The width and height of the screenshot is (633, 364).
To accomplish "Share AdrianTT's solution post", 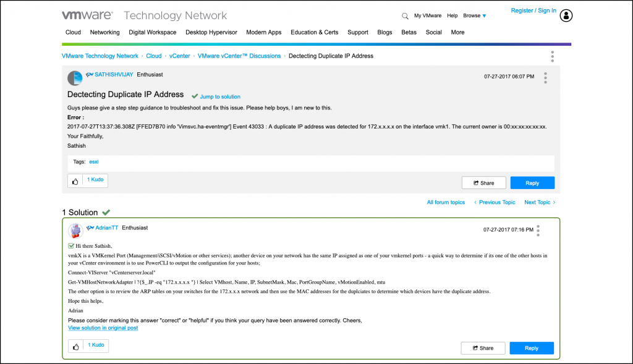I will pyautogui.click(x=483, y=348).
